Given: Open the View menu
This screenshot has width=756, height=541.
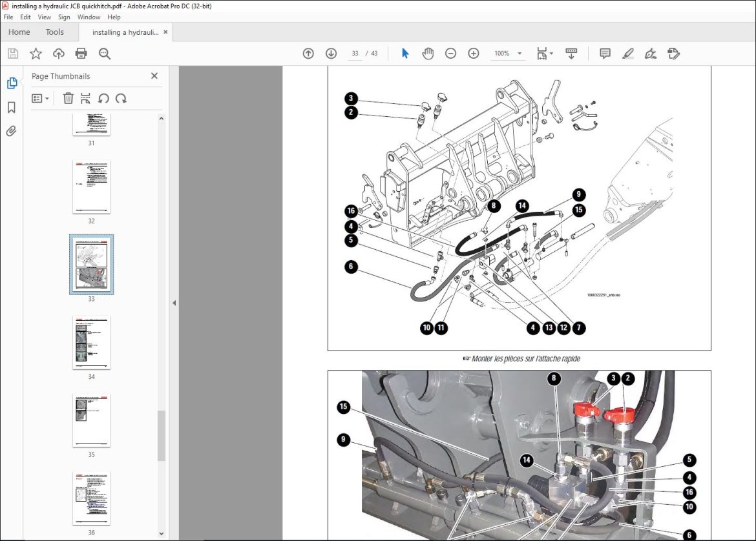Looking at the screenshot, I should pos(45,17).
